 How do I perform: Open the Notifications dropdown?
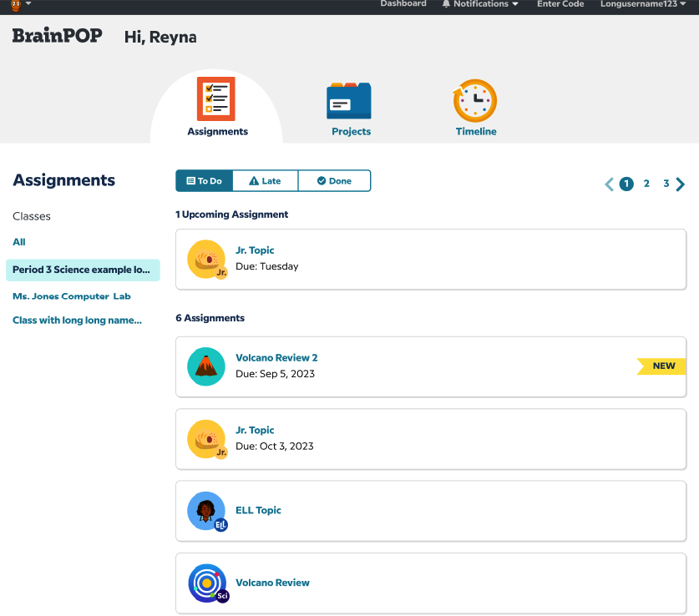tap(479, 4)
